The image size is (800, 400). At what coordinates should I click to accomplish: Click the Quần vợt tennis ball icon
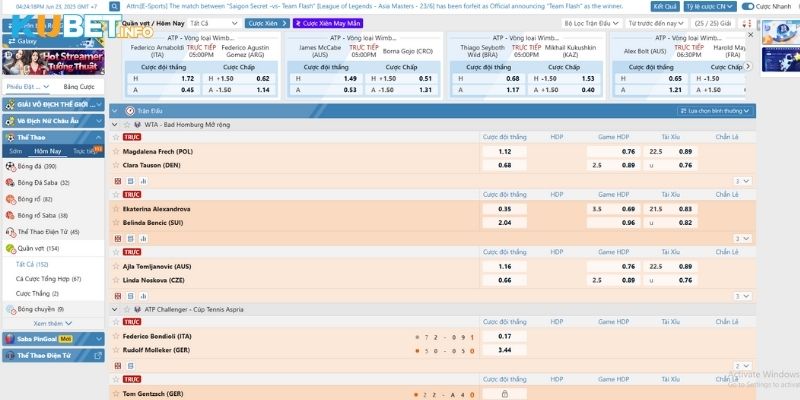10,248
